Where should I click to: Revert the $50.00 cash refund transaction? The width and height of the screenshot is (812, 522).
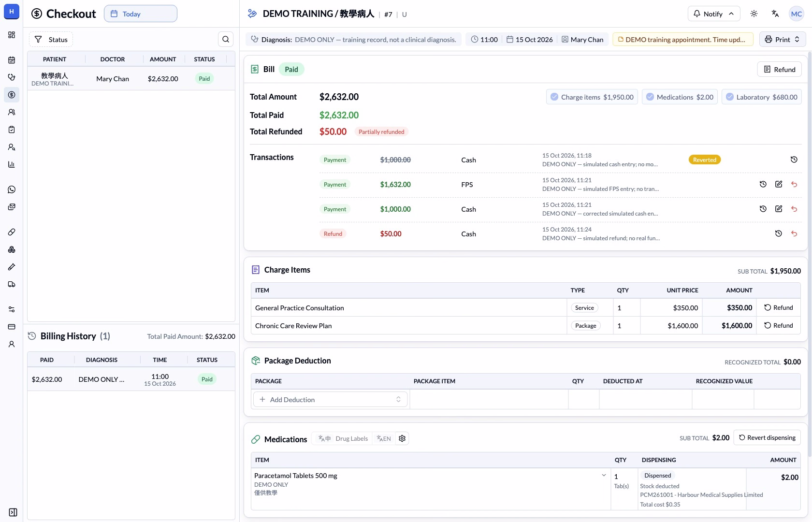(794, 233)
